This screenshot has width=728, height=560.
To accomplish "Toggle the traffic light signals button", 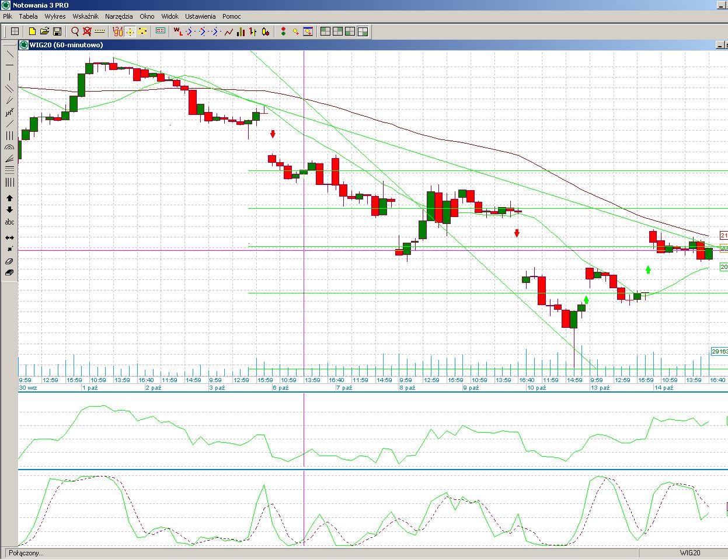I will [x=283, y=32].
